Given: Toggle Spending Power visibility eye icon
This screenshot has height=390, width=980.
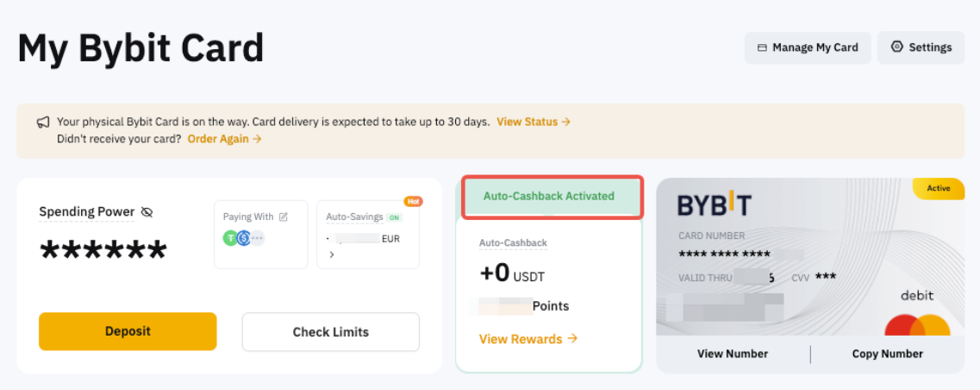Looking at the screenshot, I should coord(147,212).
